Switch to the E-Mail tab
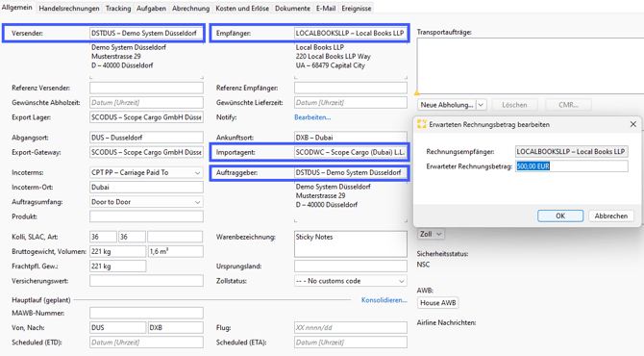The image size is (644, 356). pos(326,9)
